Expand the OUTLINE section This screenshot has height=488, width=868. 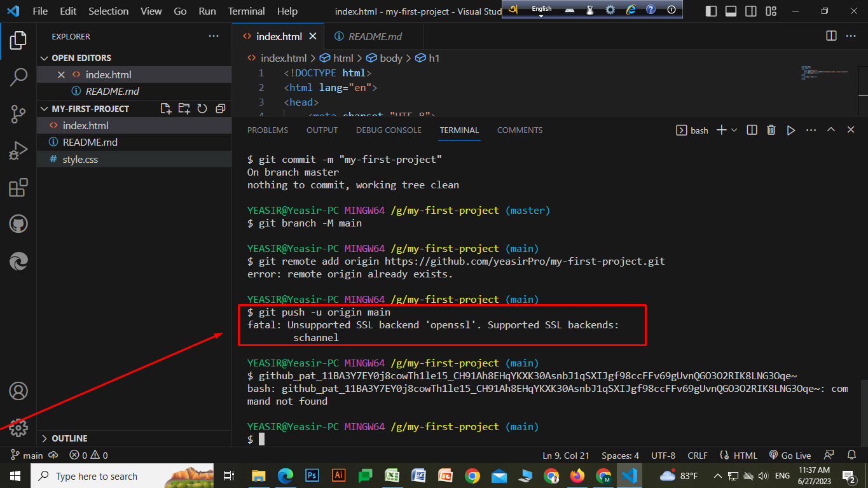(x=65, y=438)
